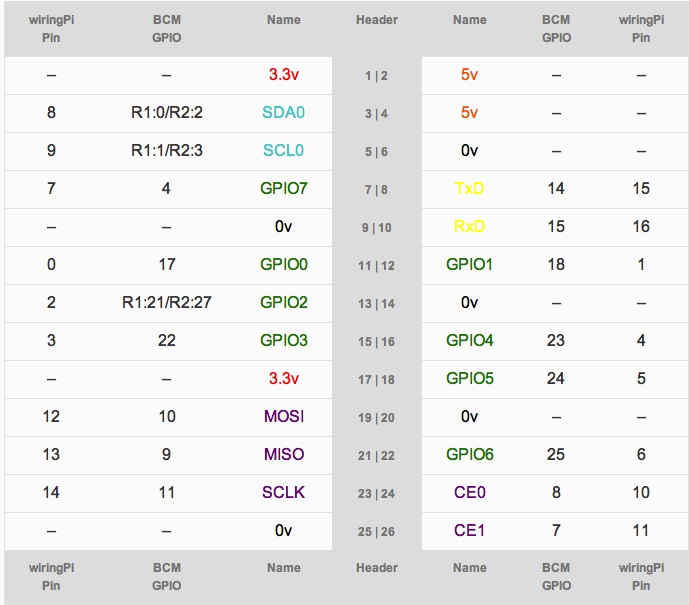Click the SDA0 pin name

(283, 112)
